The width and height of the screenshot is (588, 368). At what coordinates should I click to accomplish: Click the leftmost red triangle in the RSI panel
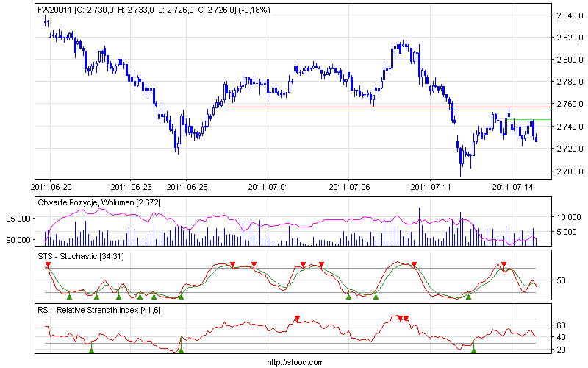click(297, 319)
